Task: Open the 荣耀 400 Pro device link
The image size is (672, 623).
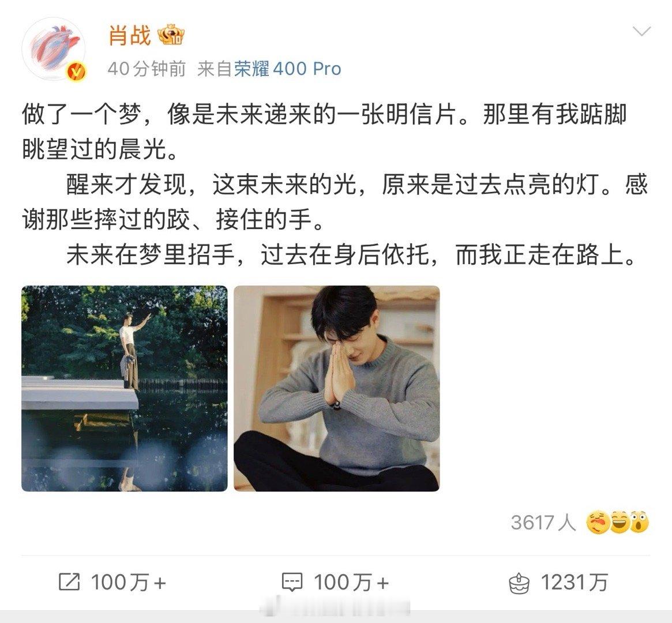Action: (287, 69)
